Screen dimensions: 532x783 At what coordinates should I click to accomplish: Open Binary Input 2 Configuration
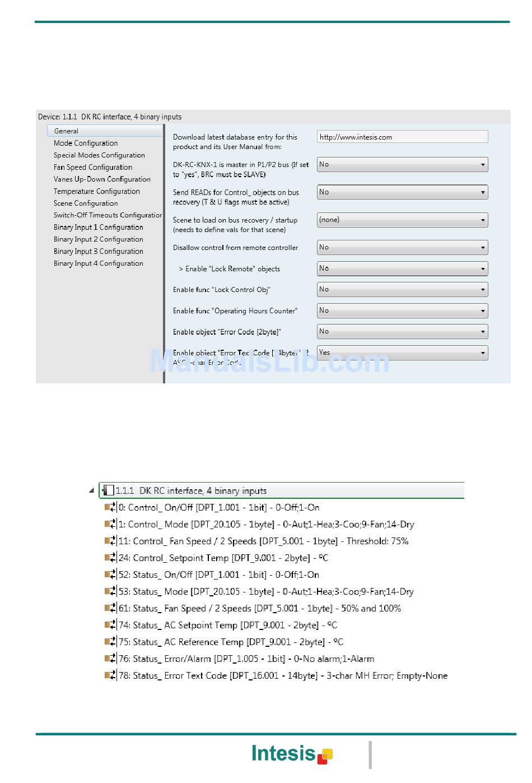click(99, 239)
